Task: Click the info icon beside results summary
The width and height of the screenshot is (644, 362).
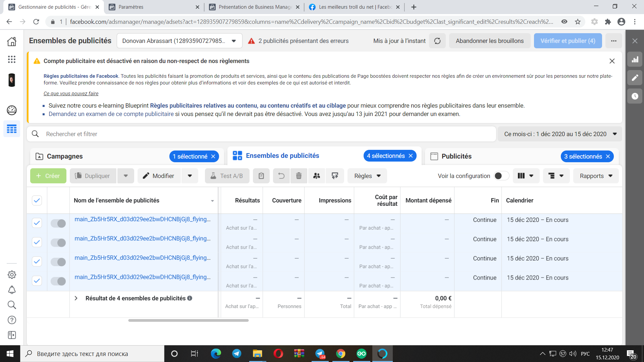Action: click(190, 298)
